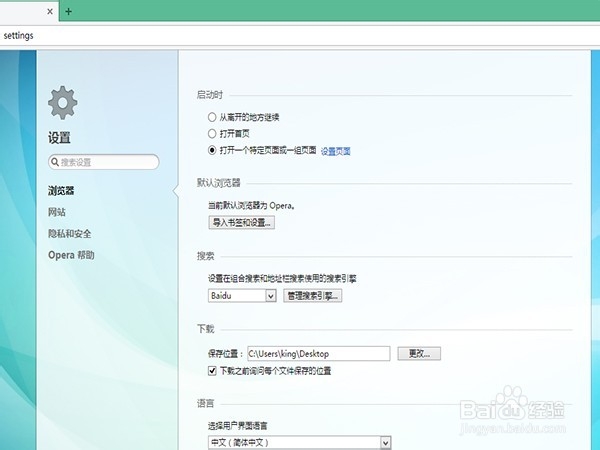Image resolution: width=600 pixels, height=450 pixels.
Task: Click 管理搜索引擎 button
Action: pyautogui.click(x=313, y=296)
